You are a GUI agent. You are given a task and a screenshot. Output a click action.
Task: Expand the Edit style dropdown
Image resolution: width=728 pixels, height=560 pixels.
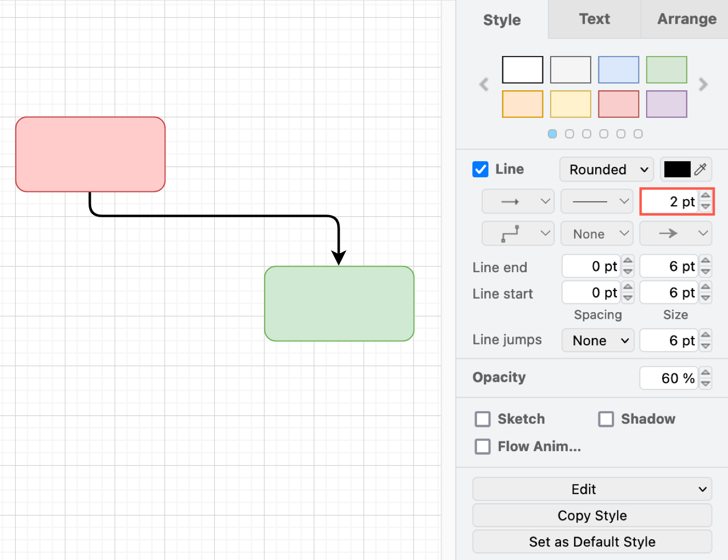click(592, 489)
